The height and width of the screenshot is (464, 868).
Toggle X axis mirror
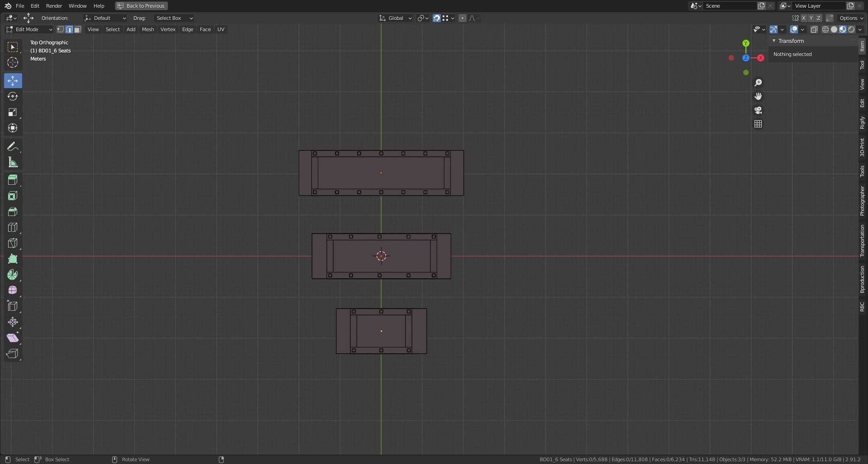coord(803,18)
